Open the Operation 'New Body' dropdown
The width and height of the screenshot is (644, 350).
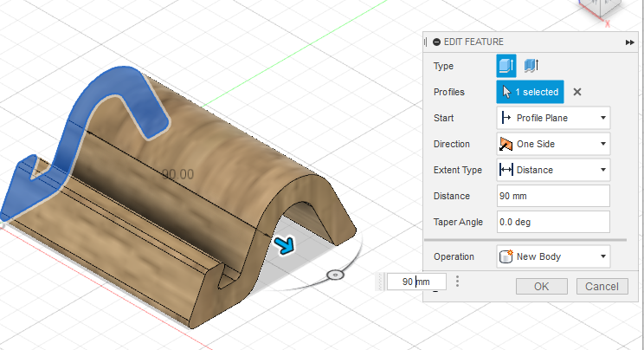(x=553, y=256)
